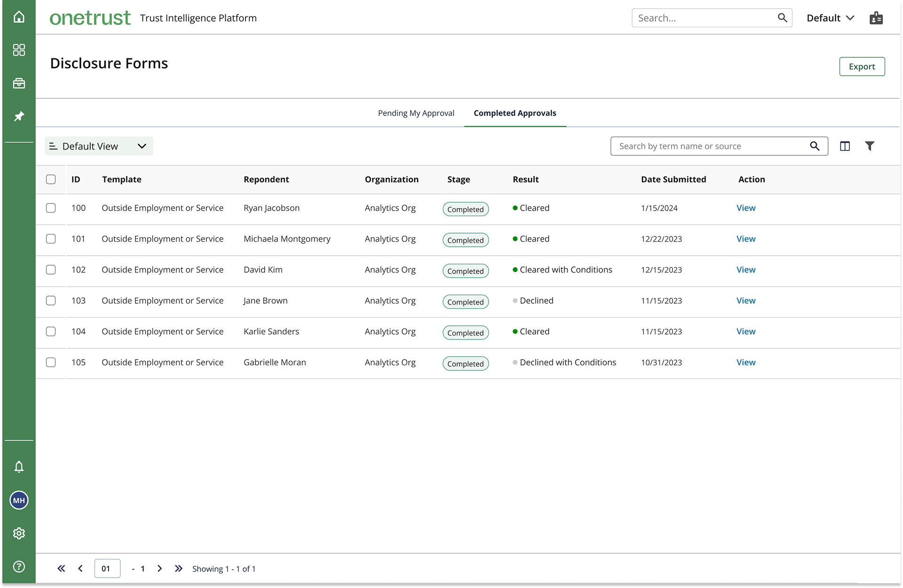The width and height of the screenshot is (903, 588).
Task: Toggle the select-all header checkbox
Action: pos(51,179)
